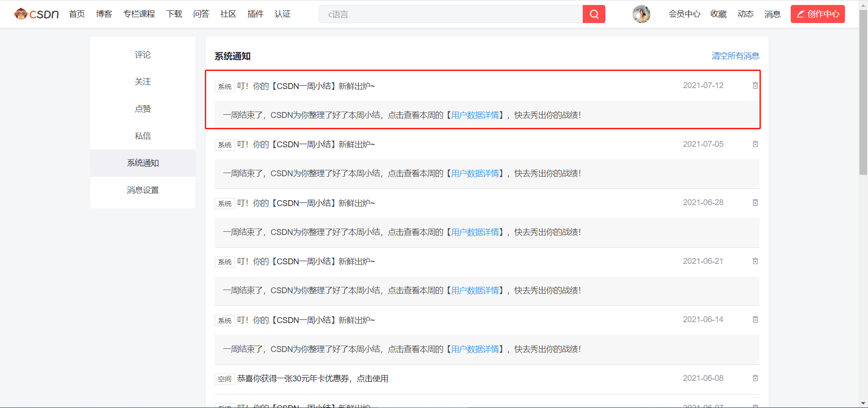Click the red search magnifier button
868x408 pixels.
pyautogui.click(x=594, y=14)
